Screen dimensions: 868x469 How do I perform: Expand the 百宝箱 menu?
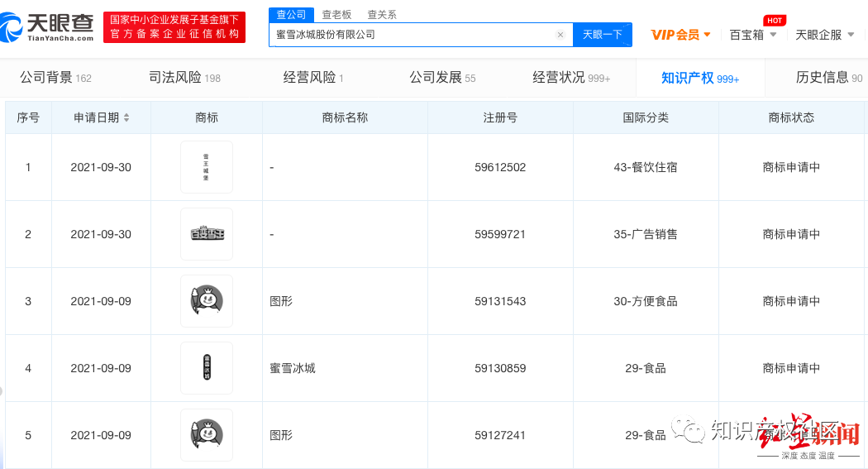pyautogui.click(x=753, y=35)
